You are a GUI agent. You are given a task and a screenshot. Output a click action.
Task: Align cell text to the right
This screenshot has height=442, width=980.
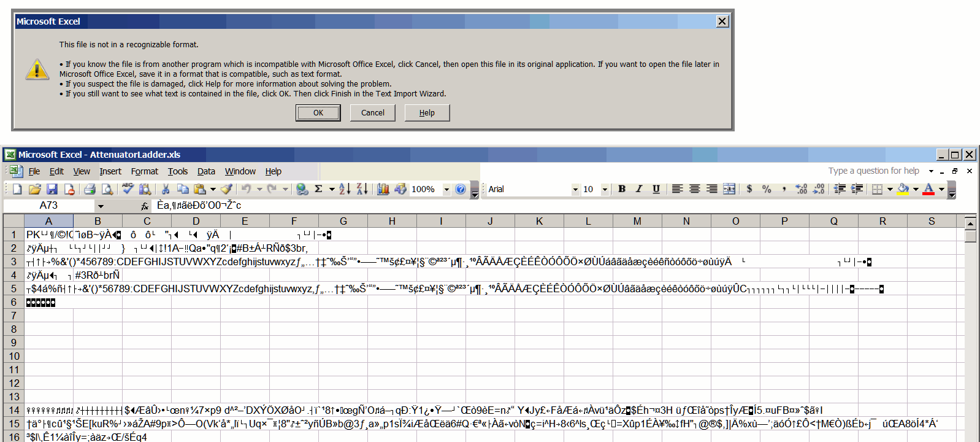pos(711,189)
